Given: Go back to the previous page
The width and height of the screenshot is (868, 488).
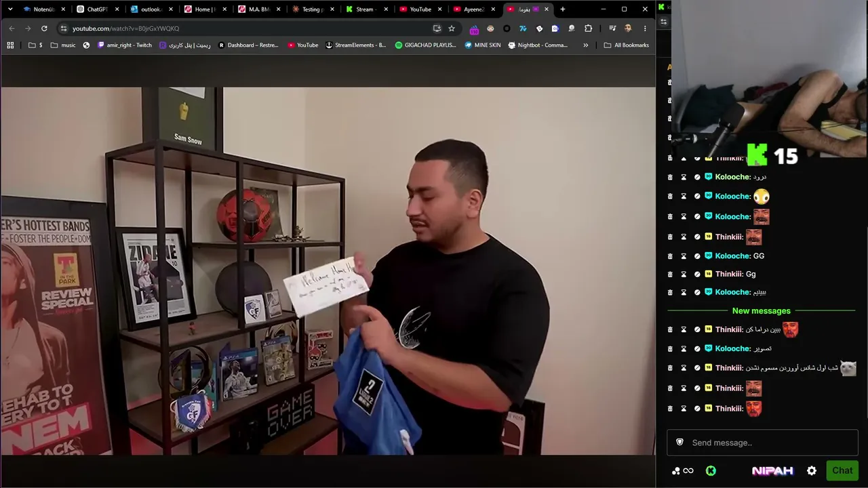Looking at the screenshot, I should [12, 28].
